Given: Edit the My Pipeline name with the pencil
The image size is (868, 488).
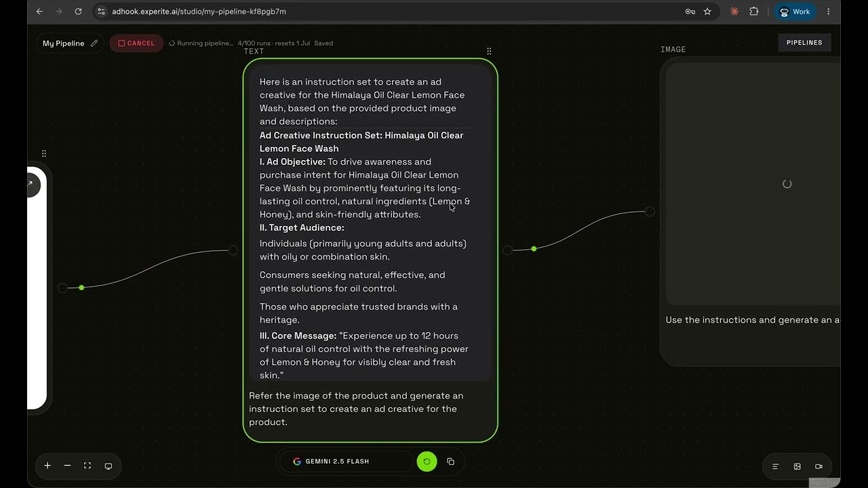Looking at the screenshot, I should [94, 43].
